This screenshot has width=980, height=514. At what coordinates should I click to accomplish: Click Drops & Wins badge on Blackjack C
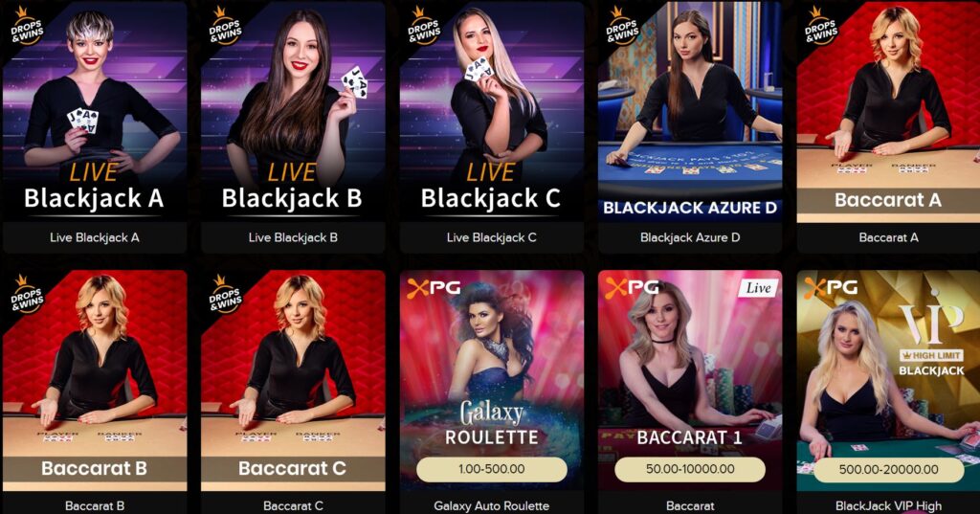pyautogui.click(x=424, y=26)
